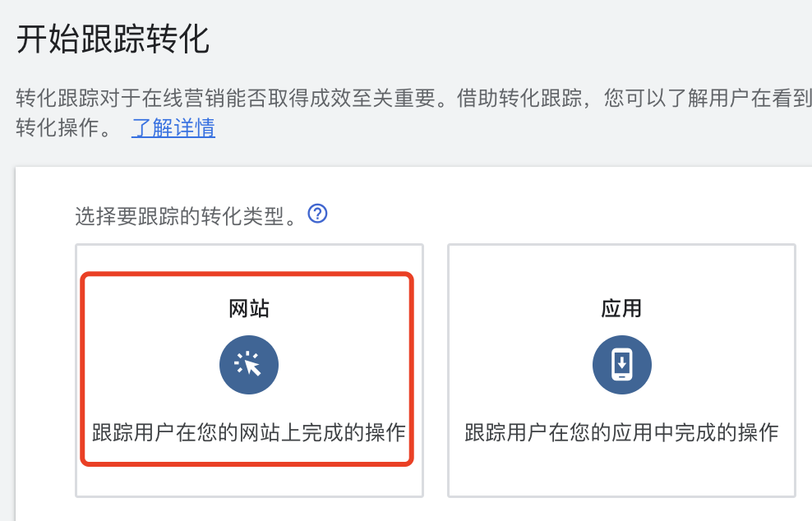Click the download arrow inside the phone icon
This screenshot has width=812, height=521.
click(x=622, y=364)
